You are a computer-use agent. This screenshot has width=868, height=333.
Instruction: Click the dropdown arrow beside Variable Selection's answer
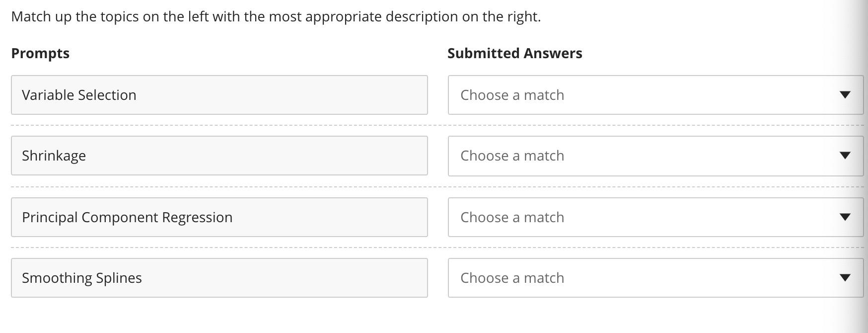tap(844, 94)
